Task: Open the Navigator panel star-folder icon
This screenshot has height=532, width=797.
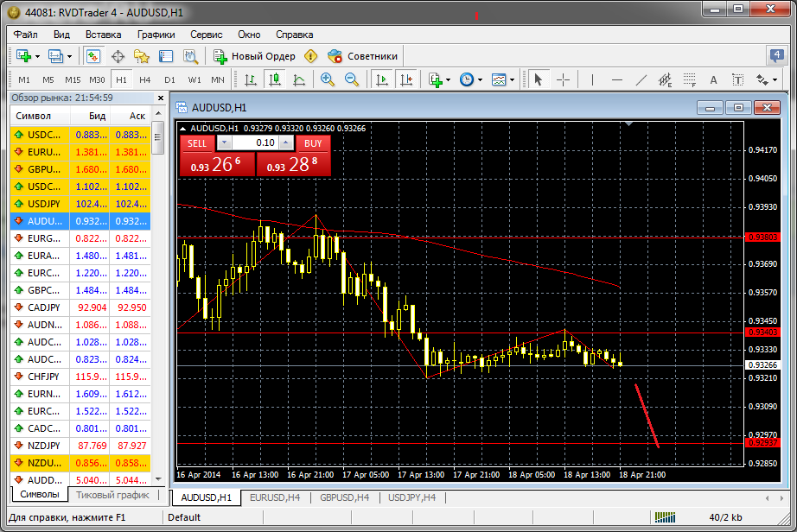Action: [142, 56]
